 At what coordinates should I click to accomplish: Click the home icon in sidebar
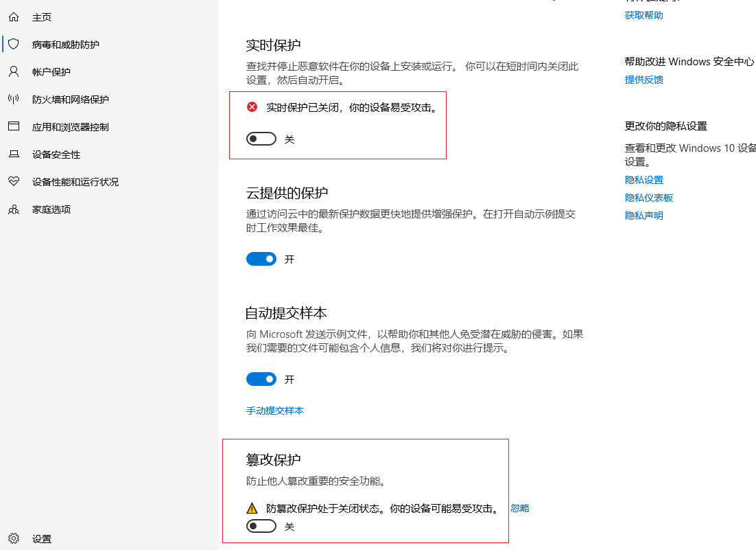[14, 17]
